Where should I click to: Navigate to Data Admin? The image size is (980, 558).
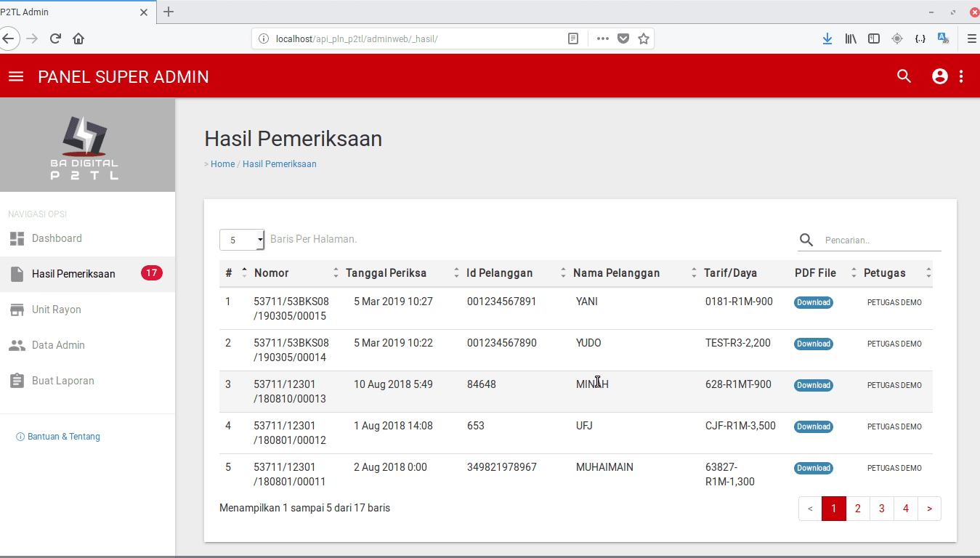point(87,345)
